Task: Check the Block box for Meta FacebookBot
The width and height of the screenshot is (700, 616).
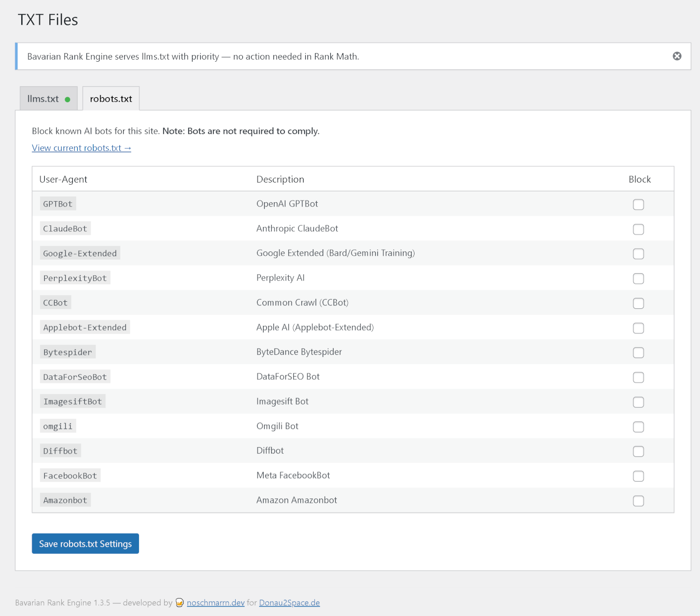Action: pos(638,476)
